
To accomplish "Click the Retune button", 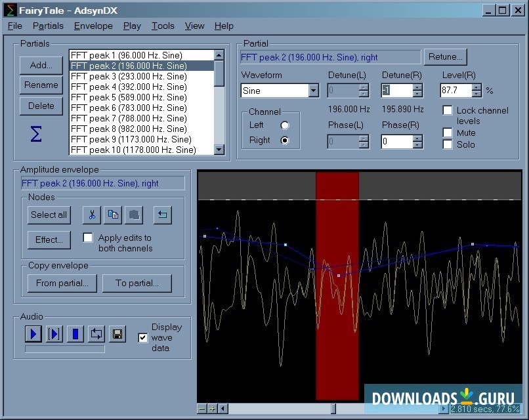I will click(445, 56).
